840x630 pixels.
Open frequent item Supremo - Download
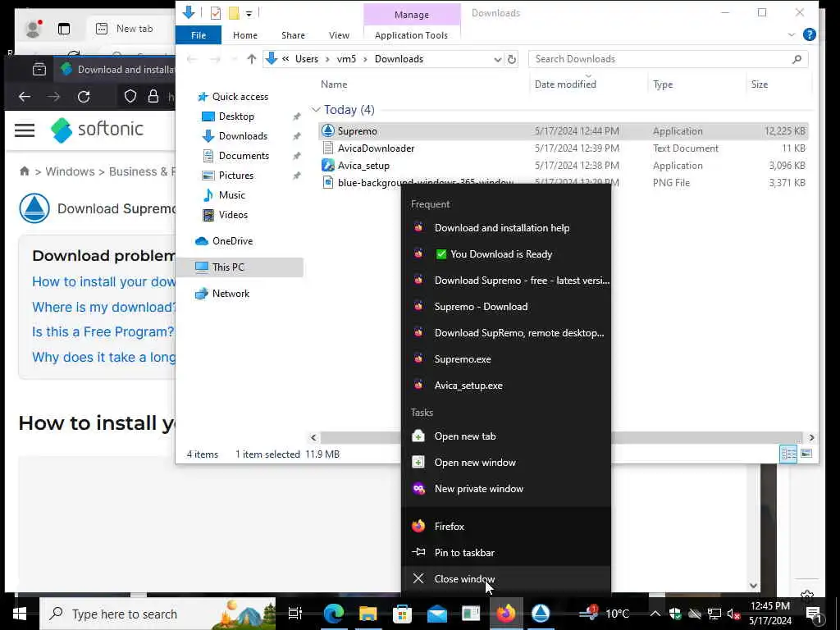[505, 307]
